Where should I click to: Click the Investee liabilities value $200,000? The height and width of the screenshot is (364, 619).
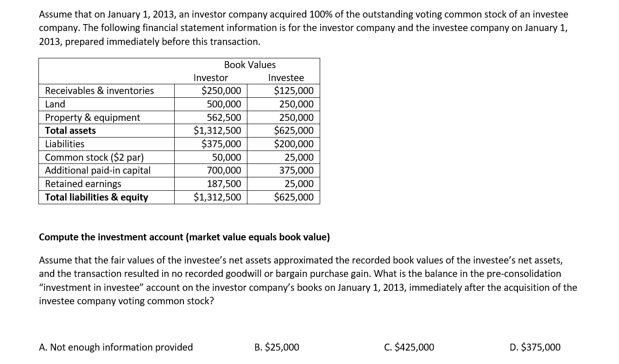click(x=294, y=144)
